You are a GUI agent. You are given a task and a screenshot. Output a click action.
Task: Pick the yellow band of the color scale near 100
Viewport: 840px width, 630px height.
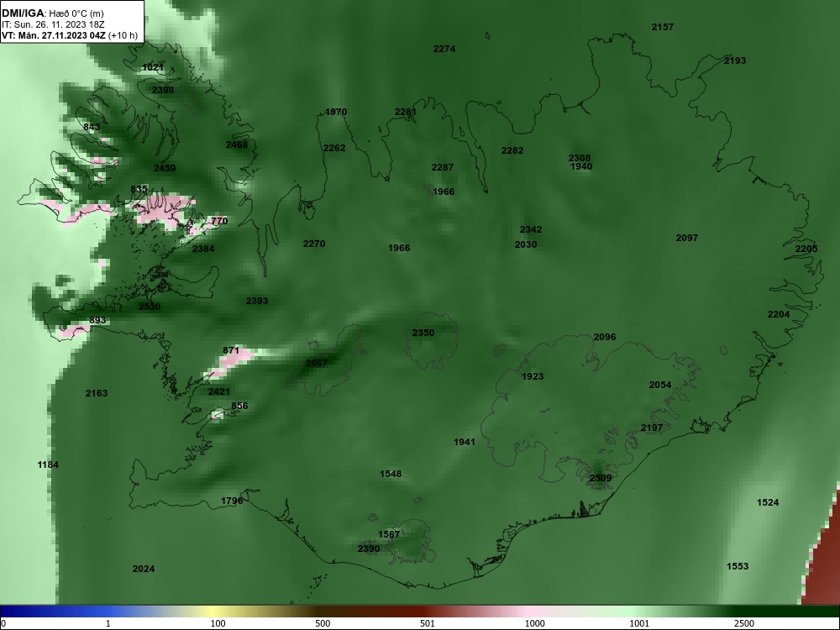point(214,611)
